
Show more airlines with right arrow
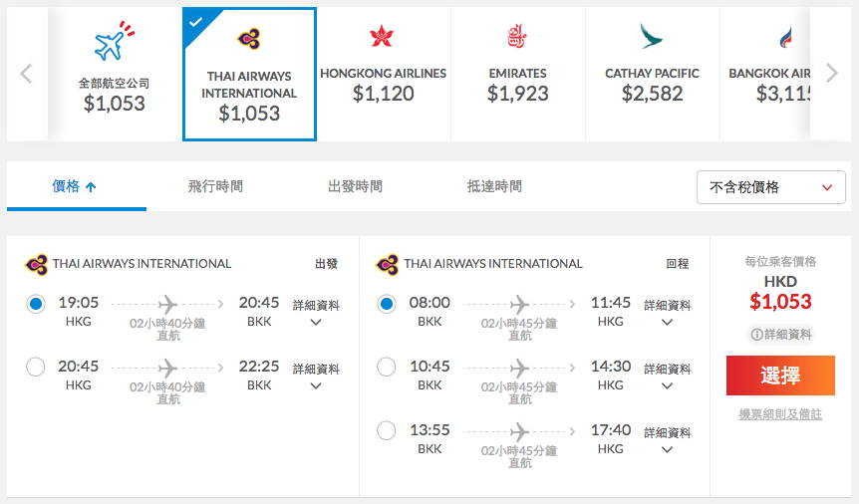coord(832,73)
